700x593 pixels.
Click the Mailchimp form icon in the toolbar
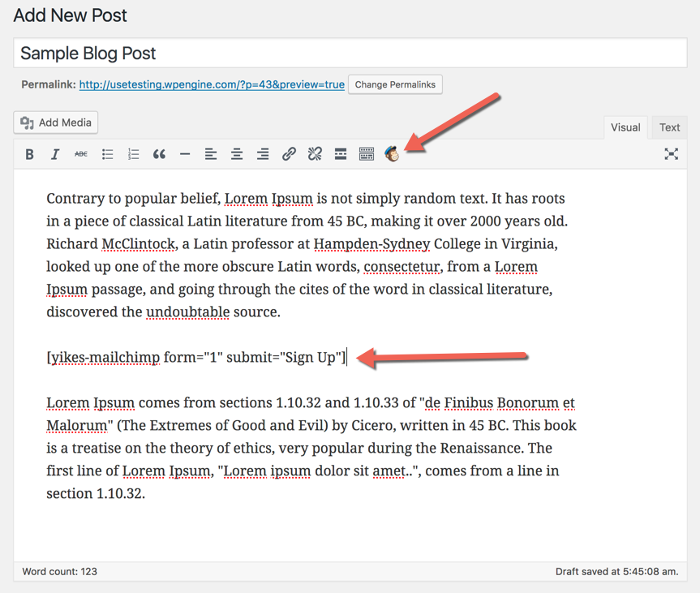(392, 154)
